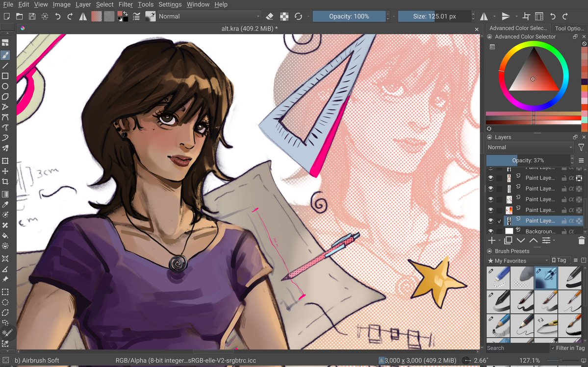588x367 pixels.
Task: Select the Bezier Curve tool
Action: coord(5,117)
